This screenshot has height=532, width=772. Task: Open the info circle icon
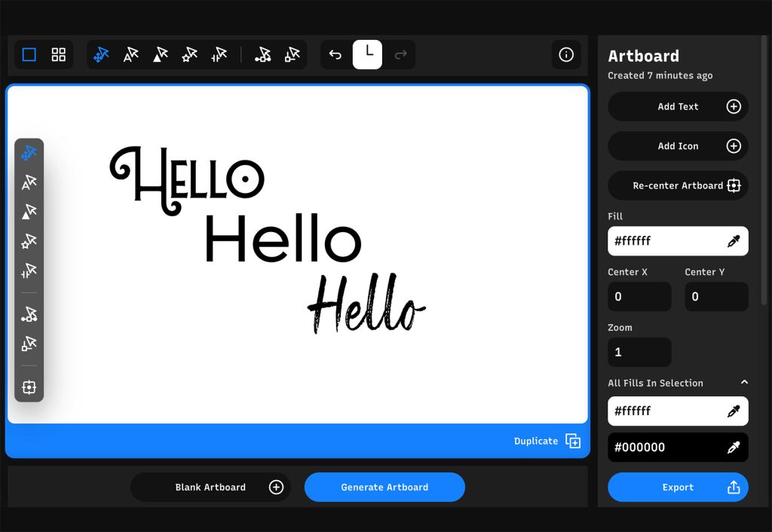pyautogui.click(x=566, y=54)
